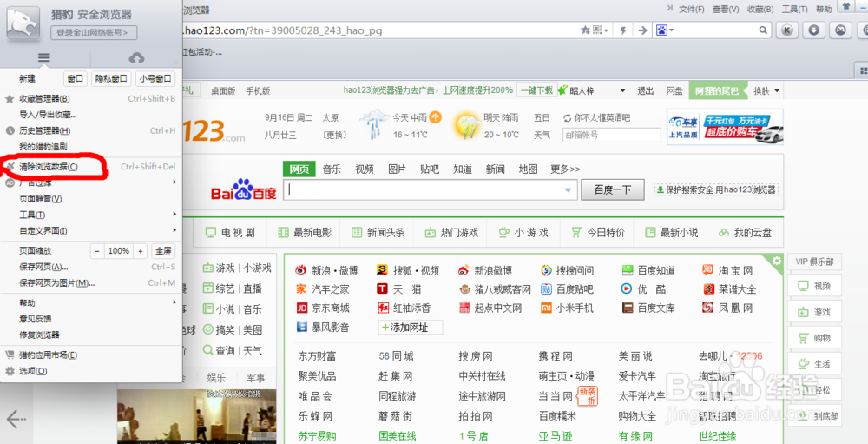
Task: Click +添加网址 button
Action: (x=411, y=328)
